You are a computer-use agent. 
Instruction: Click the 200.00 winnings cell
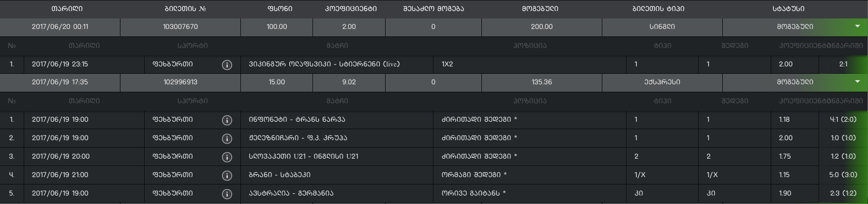point(541,27)
